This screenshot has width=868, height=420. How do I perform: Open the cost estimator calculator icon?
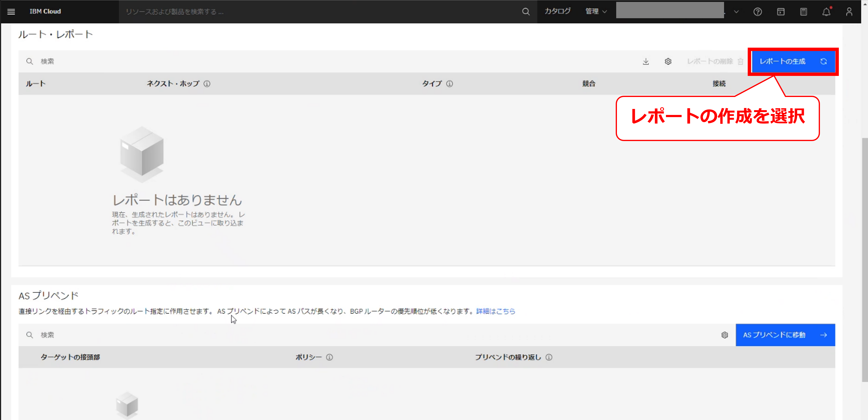[804, 12]
